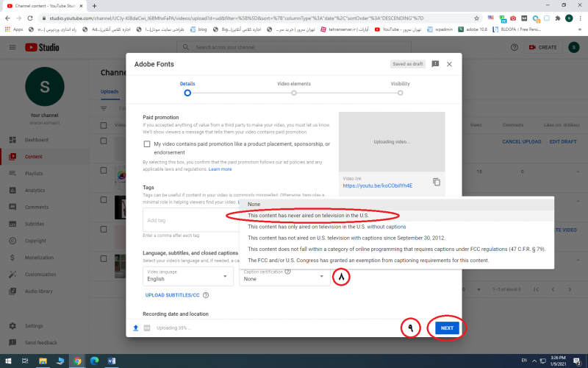Open Analytics in the left sidebar

coord(35,190)
